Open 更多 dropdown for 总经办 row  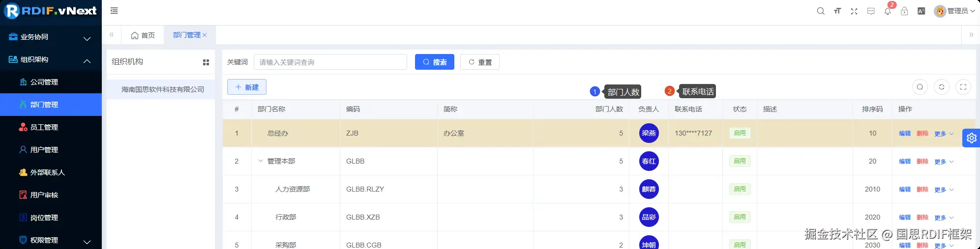944,134
